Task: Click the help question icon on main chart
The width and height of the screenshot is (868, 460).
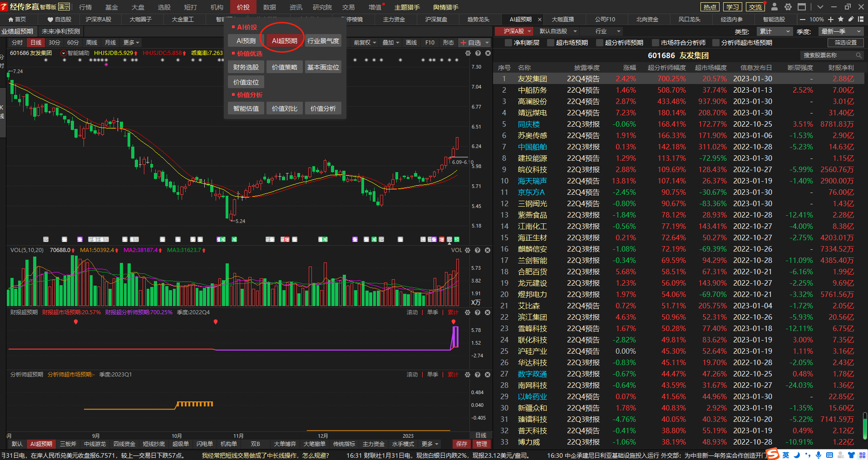Action: tap(478, 53)
